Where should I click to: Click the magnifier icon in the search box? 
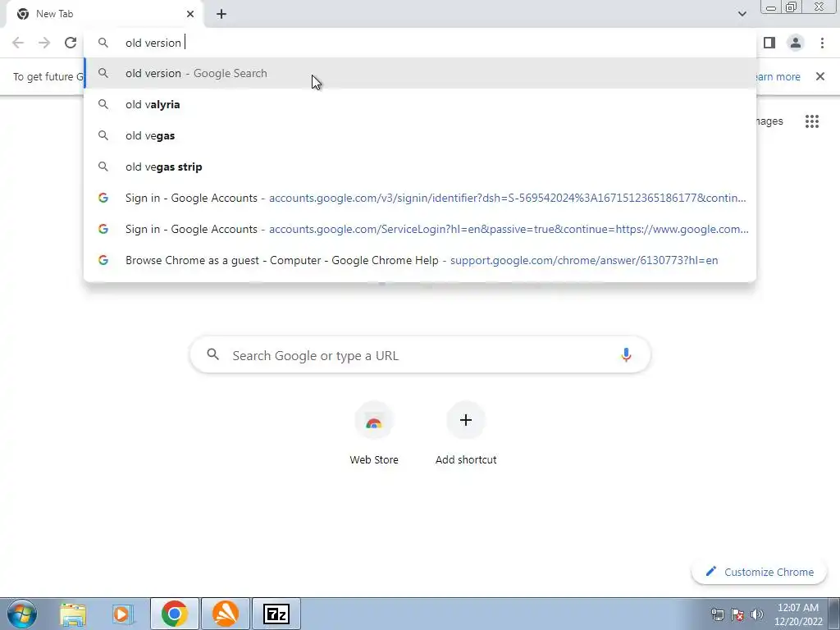[213, 354]
